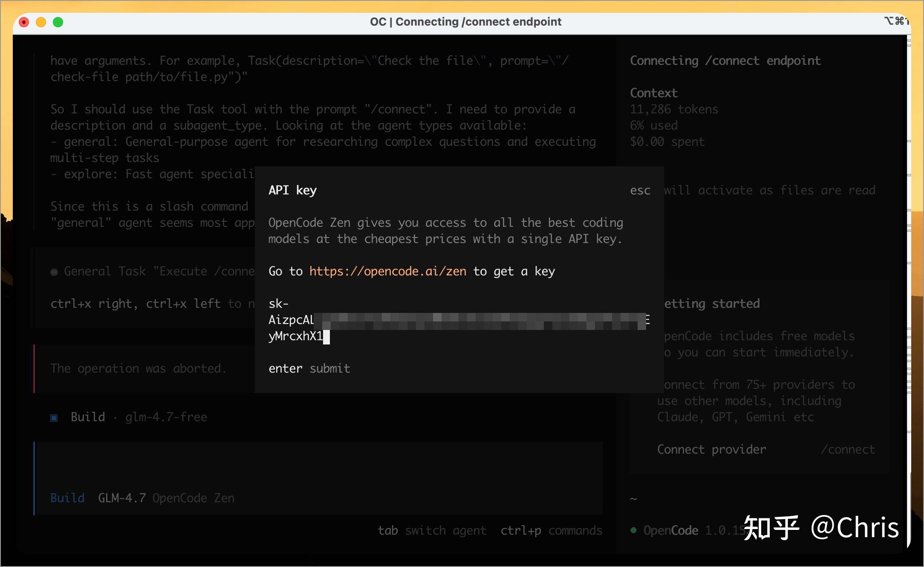The height and width of the screenshot is (567, 924).
Task: Click the $0.00 spent value
Action: [x=667, y=142]
